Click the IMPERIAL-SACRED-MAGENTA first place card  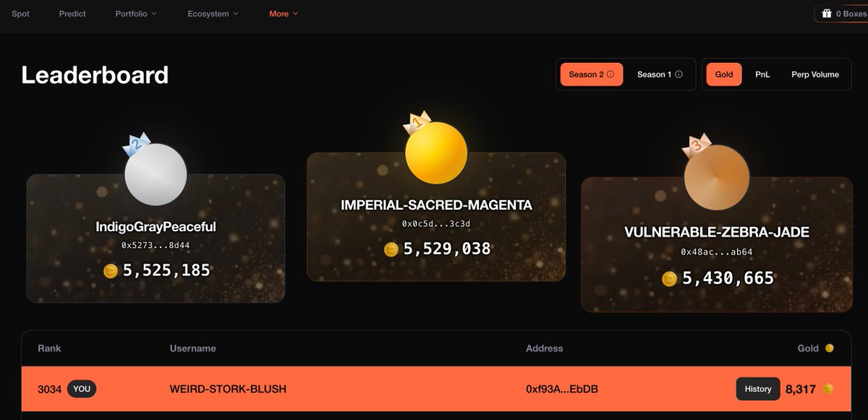(436, 217)
